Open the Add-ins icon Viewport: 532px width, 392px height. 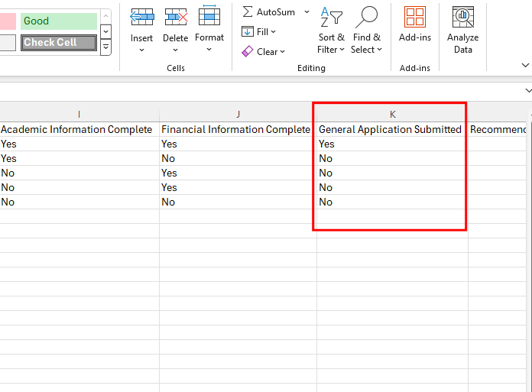[x=415, y=17]
